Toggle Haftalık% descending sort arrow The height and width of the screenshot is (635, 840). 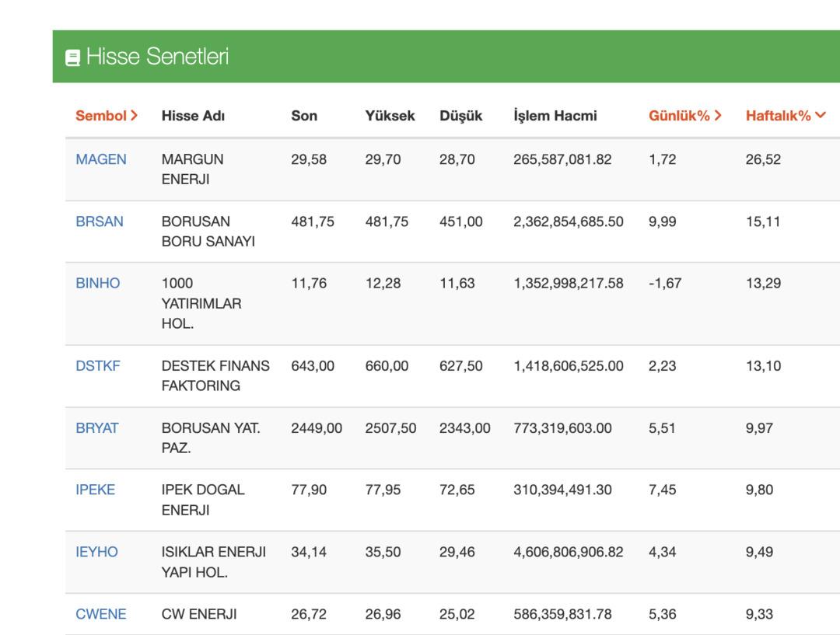click(x=819, y=116)
